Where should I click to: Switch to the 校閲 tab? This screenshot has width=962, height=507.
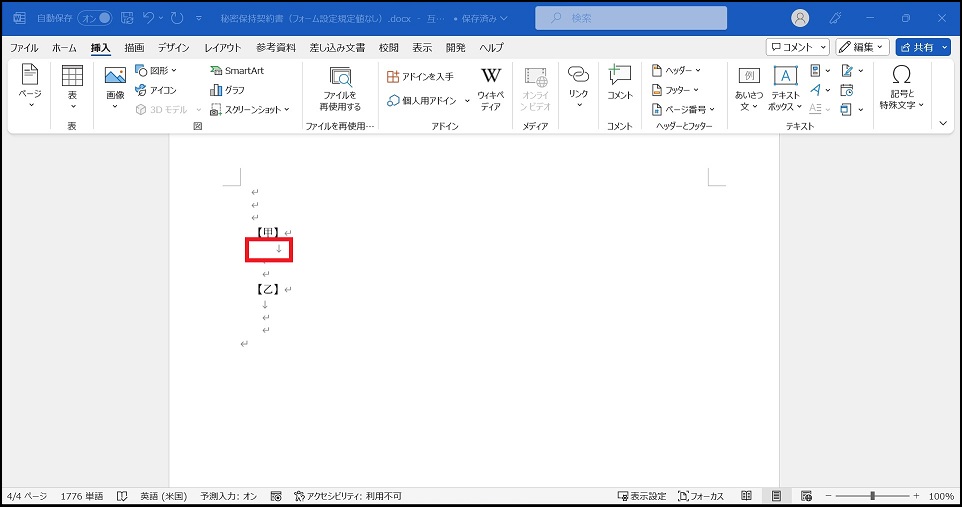(x=388, y=47)
